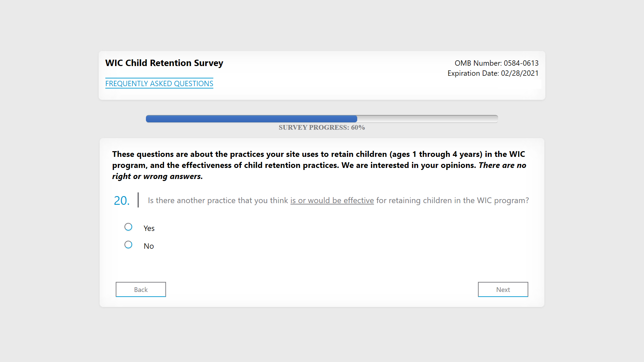Click the WIC Child Retention Survey title
The image size is (644, 362).
(x=164, y=63)
